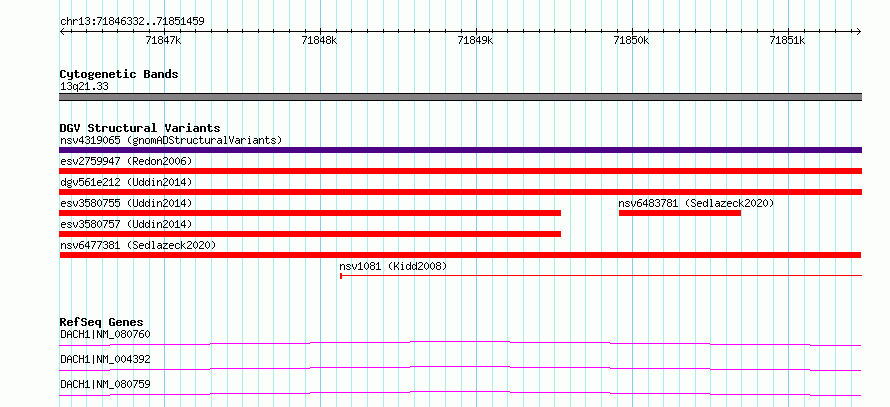Click the purple nsv4319065 variant bar
Image resolution: width=890 pixels, height=407 pixels.
point(460,150)
